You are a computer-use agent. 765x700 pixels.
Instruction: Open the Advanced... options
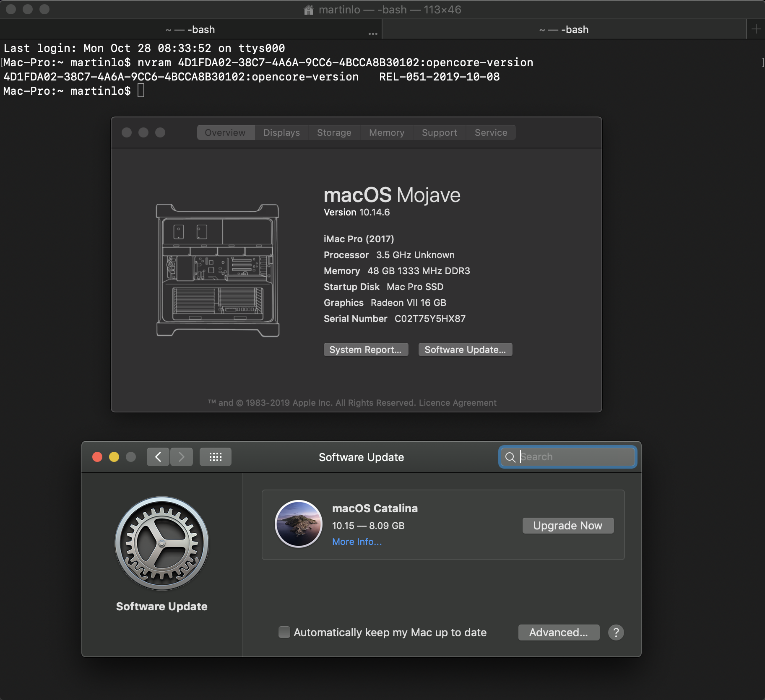tap(559, 633)
